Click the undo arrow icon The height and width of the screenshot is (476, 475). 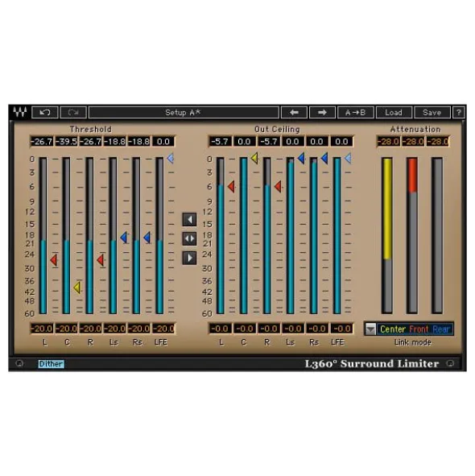(x=45, y=113)
